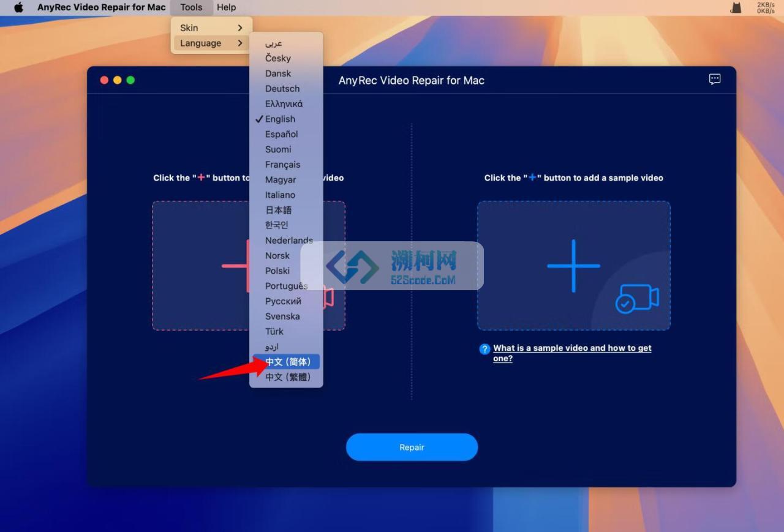Select Ελληνικά language

[x=286, y=103]
